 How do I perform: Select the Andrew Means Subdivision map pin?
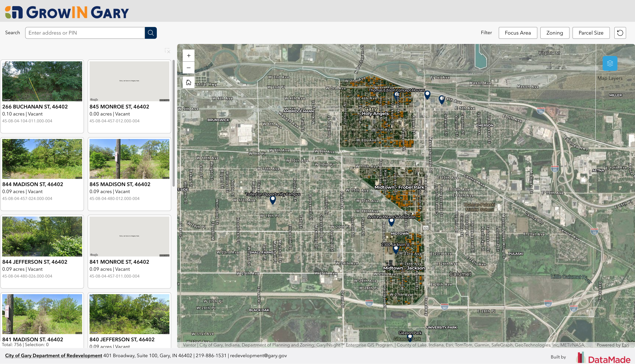[x=391, y=222]
